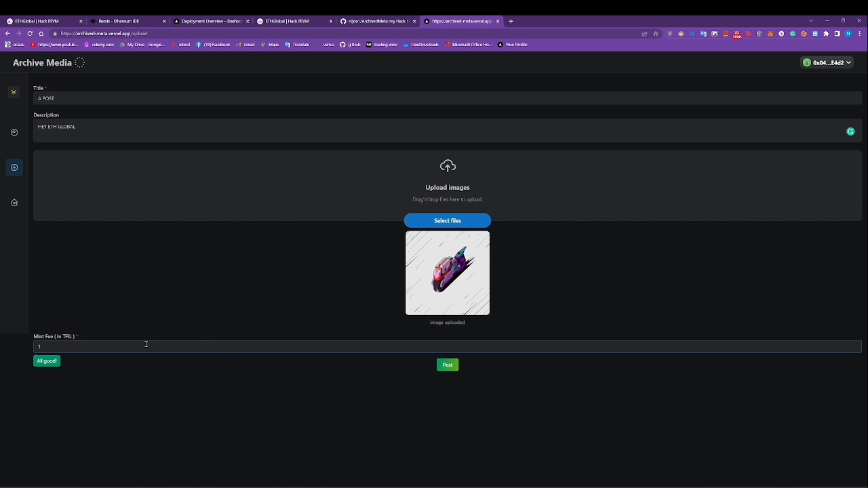Image resolution: width=868 pixels, height=488 pixels.
Task: Click the green All good! badge
Action: click(47, 361)
